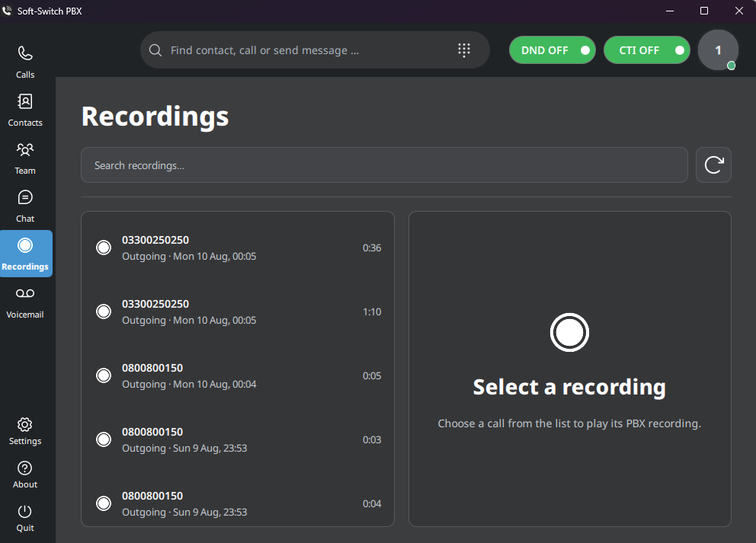Click record icon of 0:03 recording
This screenshot has height=543, width=756.
pyautogui.click(x=104, y=439)
